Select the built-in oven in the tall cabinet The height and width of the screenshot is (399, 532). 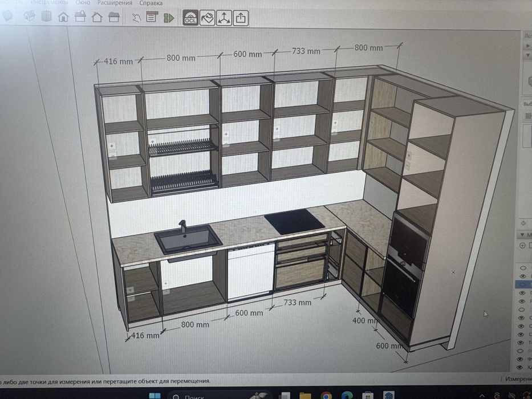pyautogui.click(x=402, y=286)
